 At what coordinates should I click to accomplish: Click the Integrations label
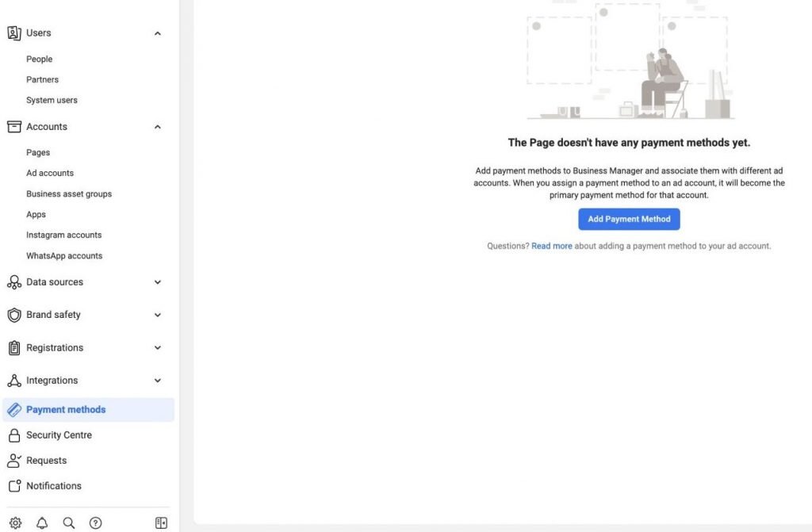click(x=52, y=381)
